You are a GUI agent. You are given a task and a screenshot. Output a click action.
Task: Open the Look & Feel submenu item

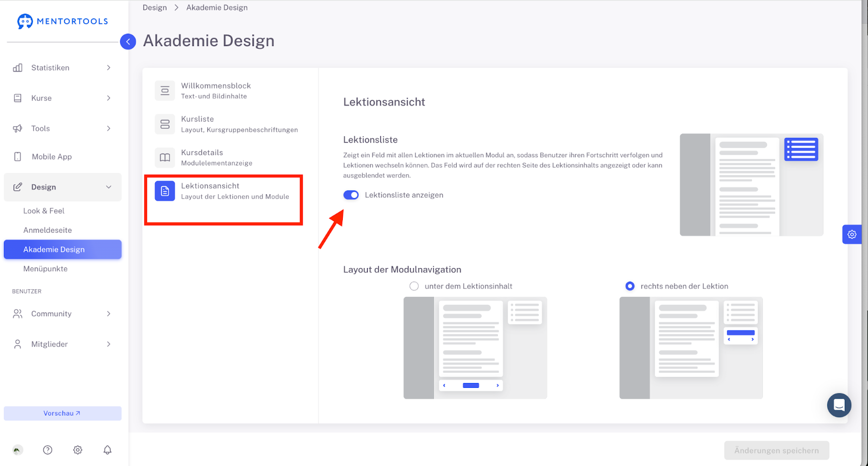[x=44, y=211]
